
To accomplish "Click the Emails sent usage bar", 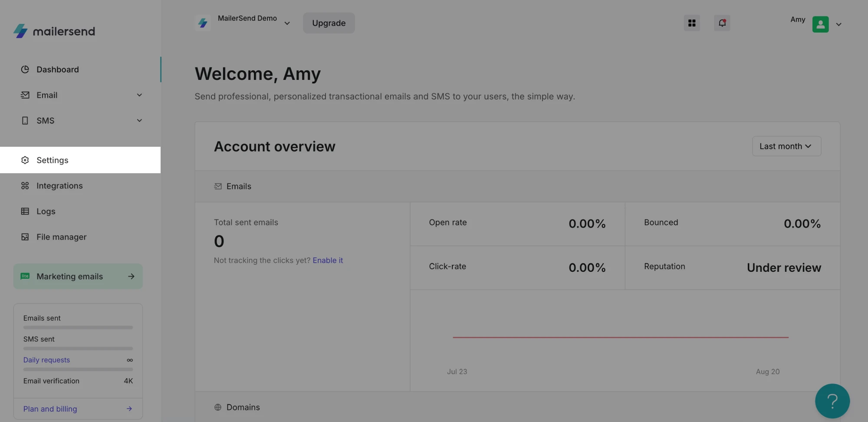I will (78, 327).
